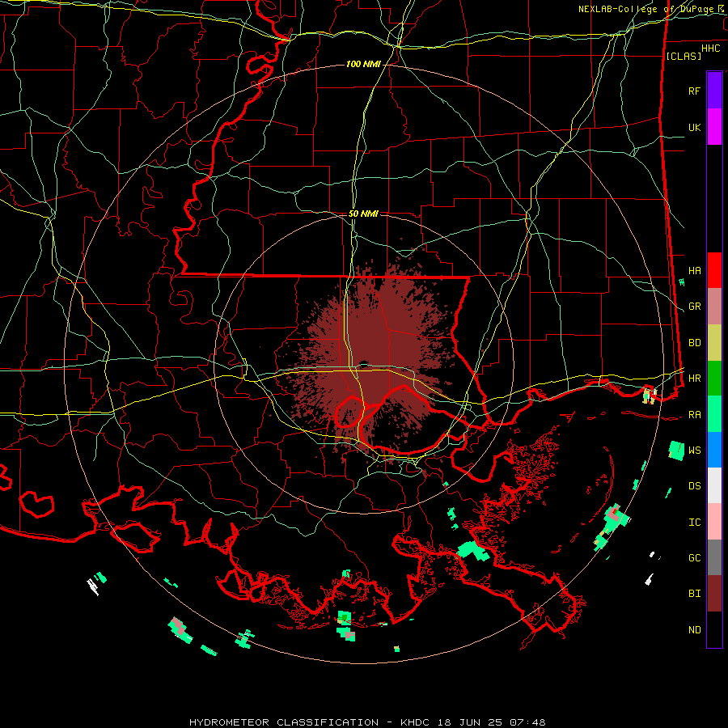Image resolution: width=728 pixels, height=728 pixels.
Task: Click the mint green RA legend swatch
Action: tap(714, 414)
